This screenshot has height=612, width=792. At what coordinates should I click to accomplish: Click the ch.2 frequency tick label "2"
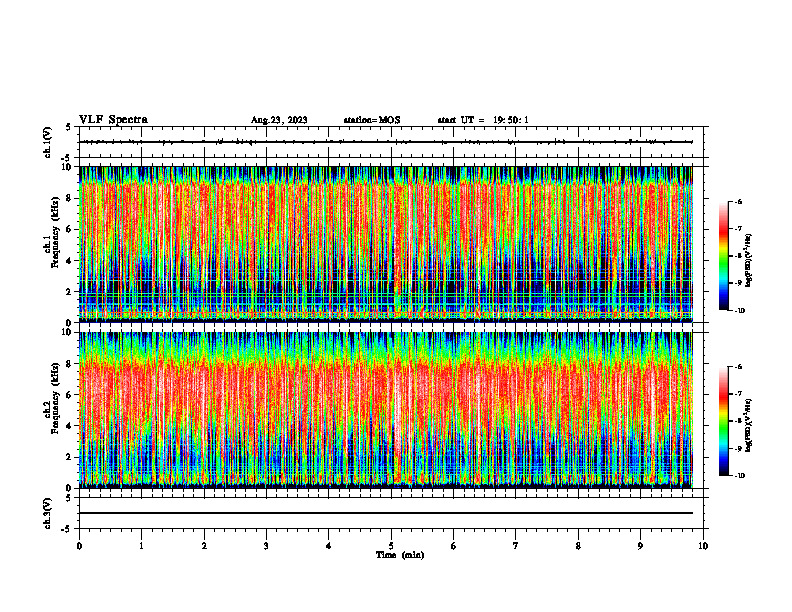click(70, 457)
